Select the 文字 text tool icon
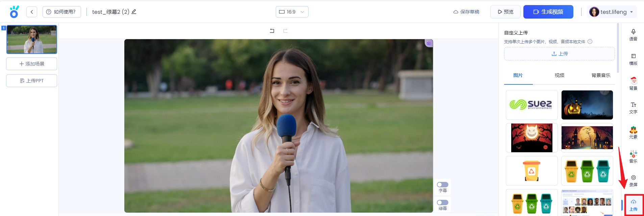Screen dimensions: 644x216 633,108
